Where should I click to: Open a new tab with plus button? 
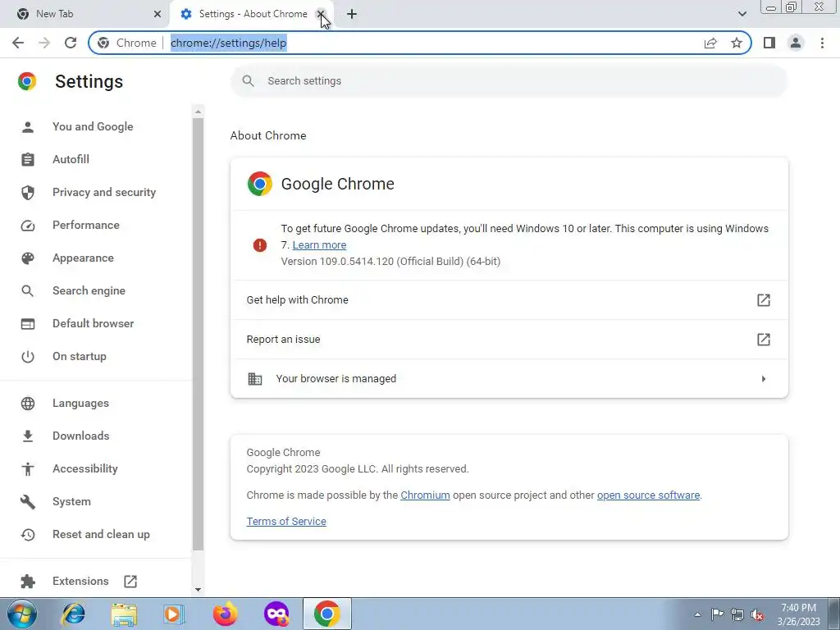(x=351, y=14)
